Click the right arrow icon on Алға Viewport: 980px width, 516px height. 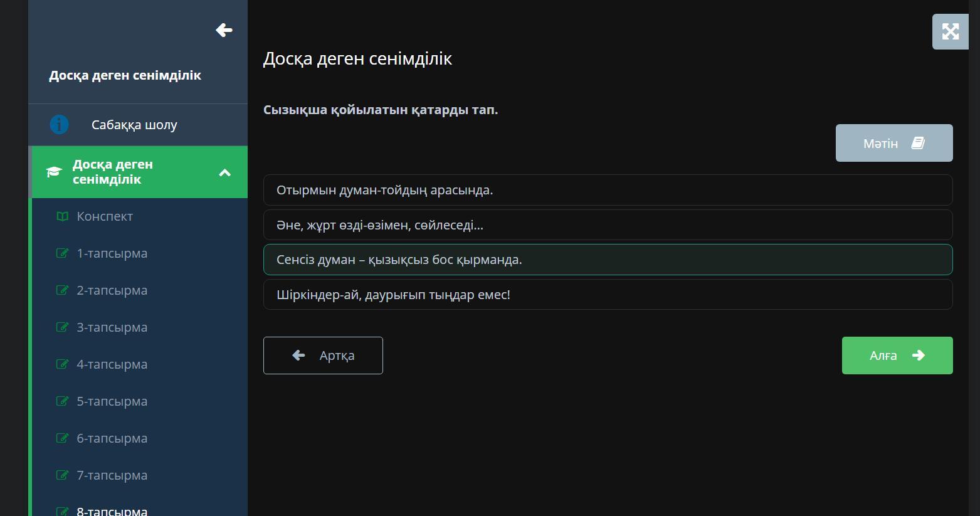coord(919,355)
